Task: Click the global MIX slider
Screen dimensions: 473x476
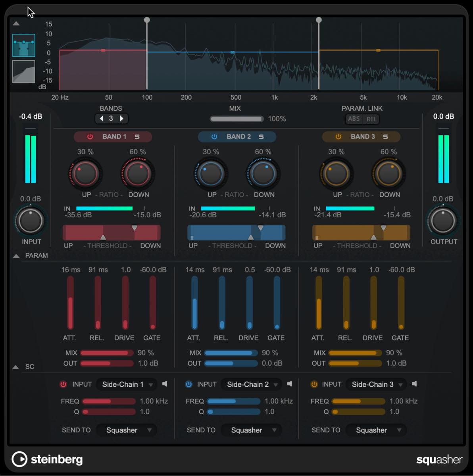Action: [236, 119]
